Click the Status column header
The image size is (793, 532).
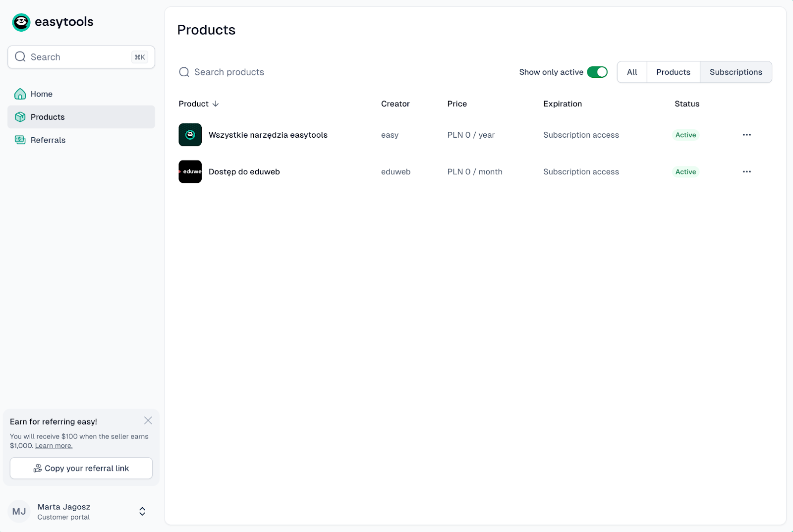687,104
